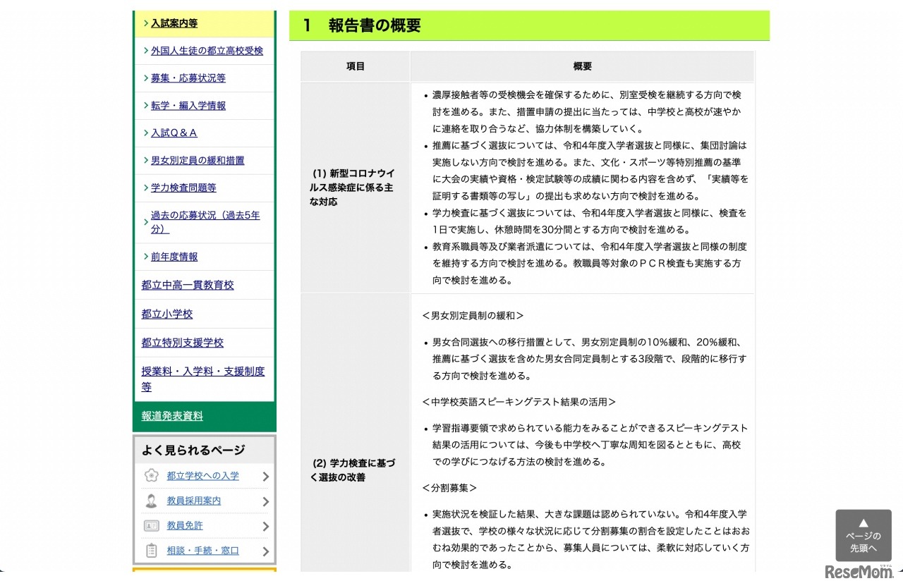
Task: Click the arrow marker before 転学・編入学情報
Action: pos(146,106)
